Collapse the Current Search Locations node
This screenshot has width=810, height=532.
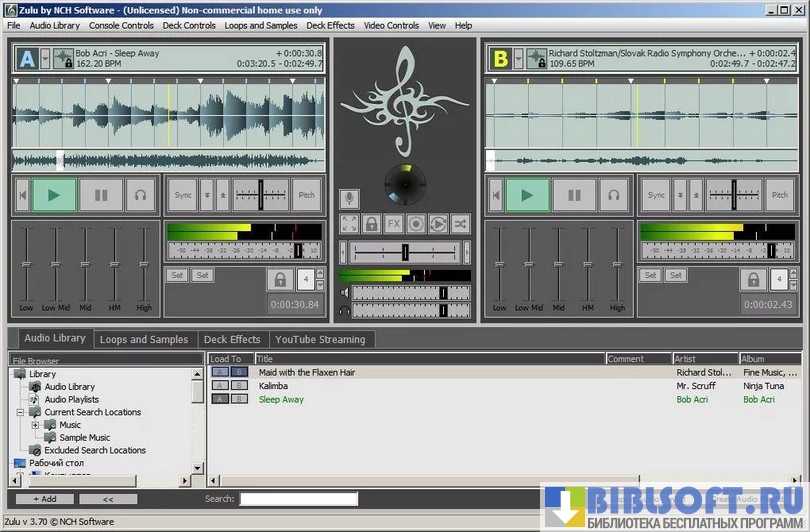20,412
